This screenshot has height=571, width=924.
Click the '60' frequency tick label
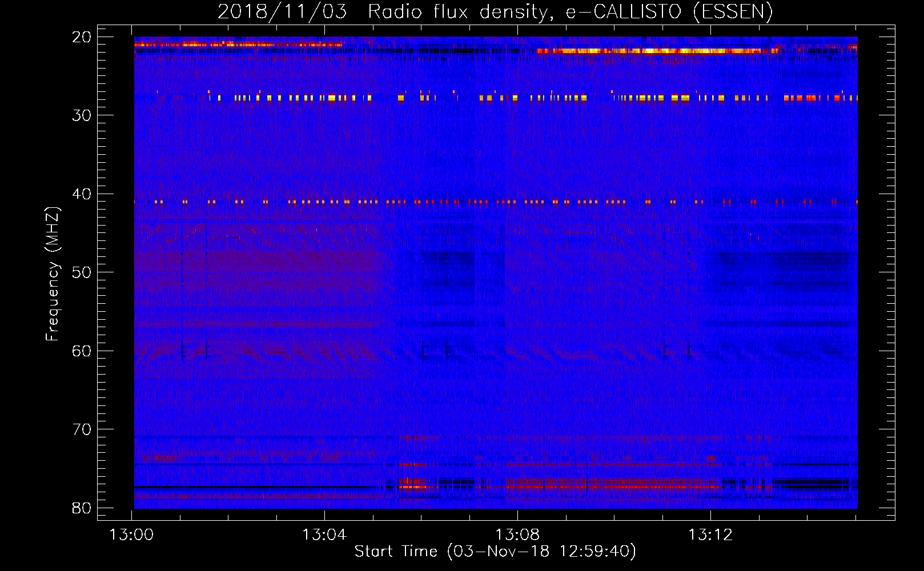[x=82, y=351]
